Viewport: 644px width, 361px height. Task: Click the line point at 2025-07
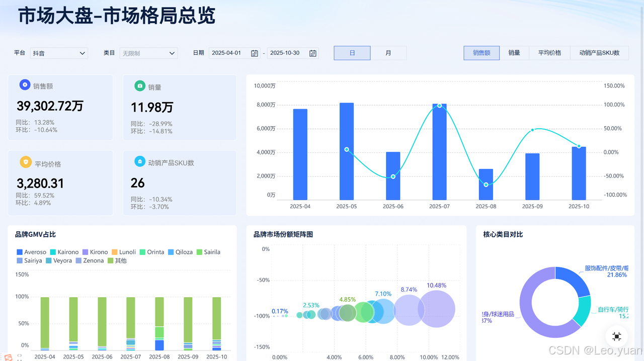(x=439, y=106)
